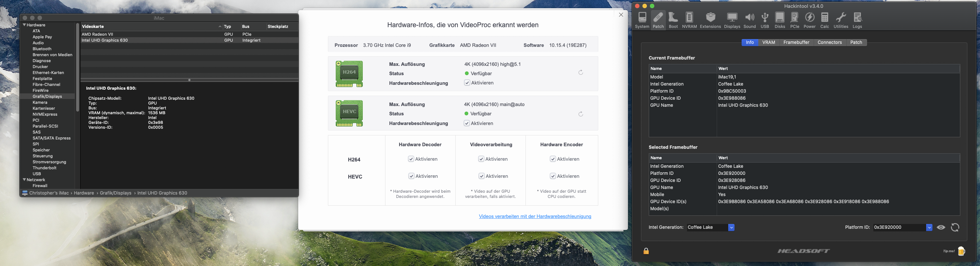
Task: Open the Boot section in Hackintool
Action: click(673, 20)
